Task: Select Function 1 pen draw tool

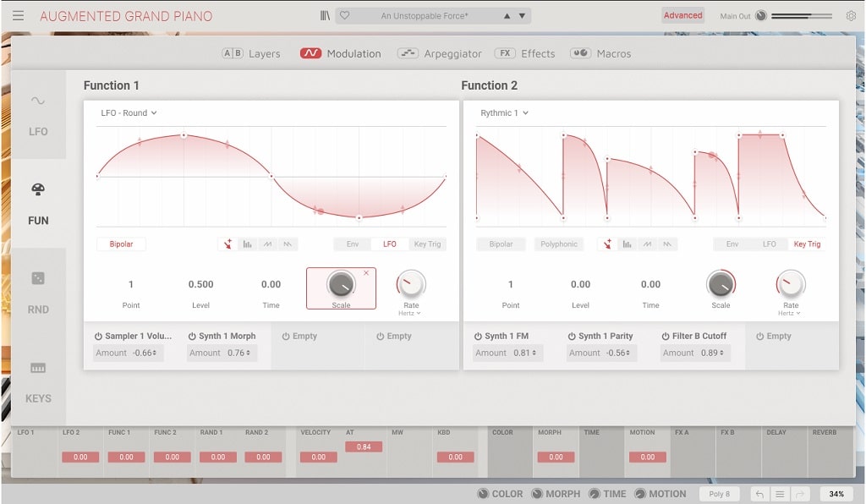Action: (x=227, y=244)
